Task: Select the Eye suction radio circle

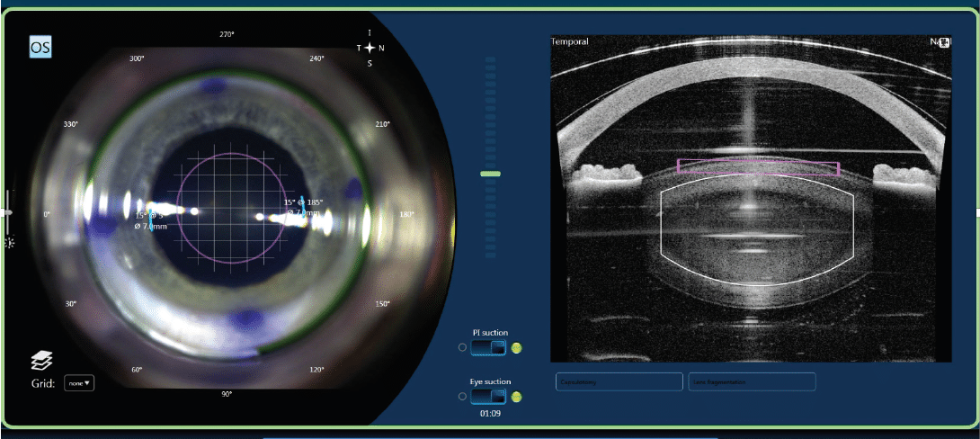Action: click(x=462, y=397)
